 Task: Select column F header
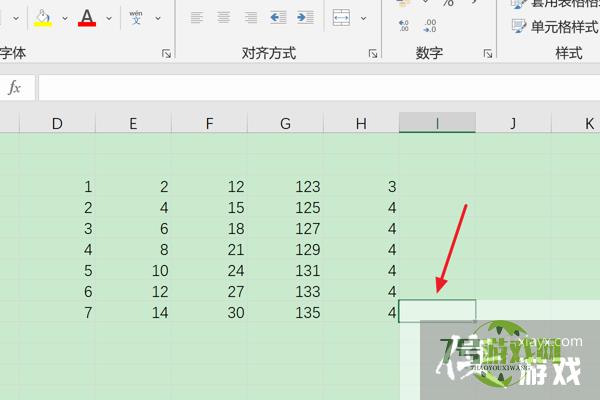209,123
